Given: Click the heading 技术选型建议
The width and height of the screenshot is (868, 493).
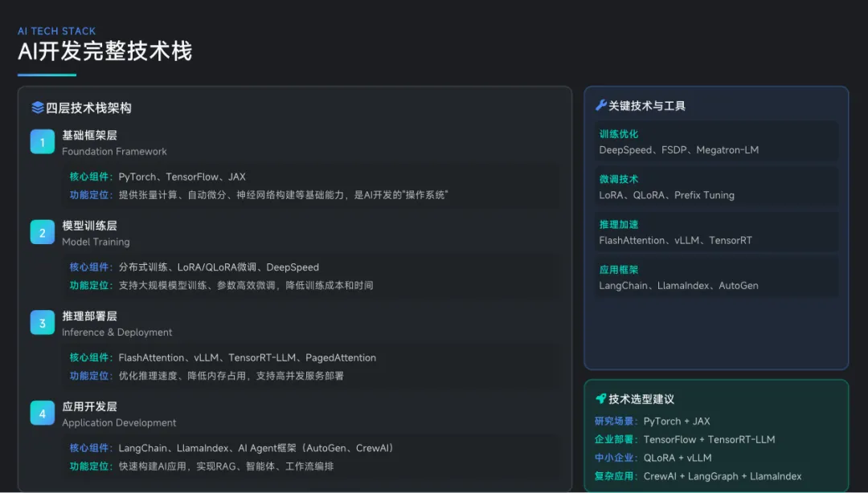Looking at the screenshot, I should (x=641, y=399).
